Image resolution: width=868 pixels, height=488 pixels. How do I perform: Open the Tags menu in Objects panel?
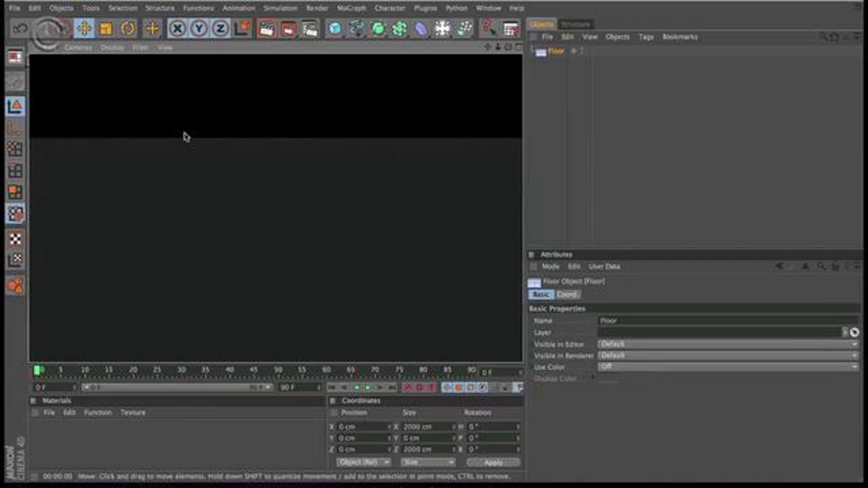tap(646, 37)
